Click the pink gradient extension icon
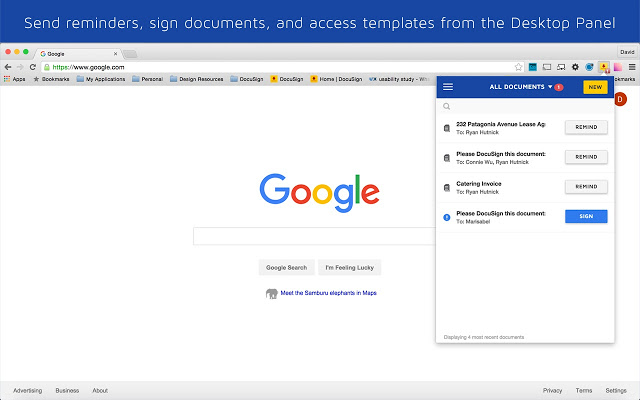 (618, 67)
